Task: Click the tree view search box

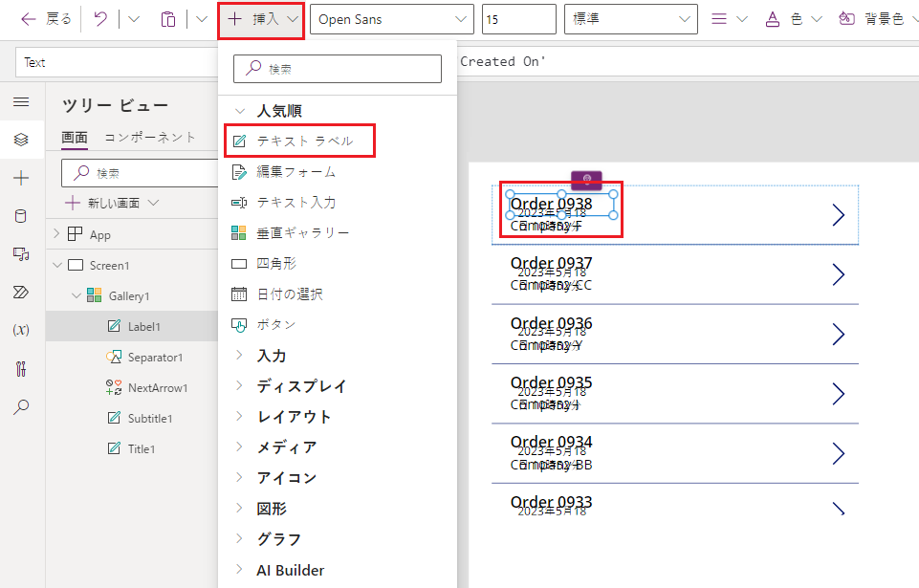Action: (141, 173)
